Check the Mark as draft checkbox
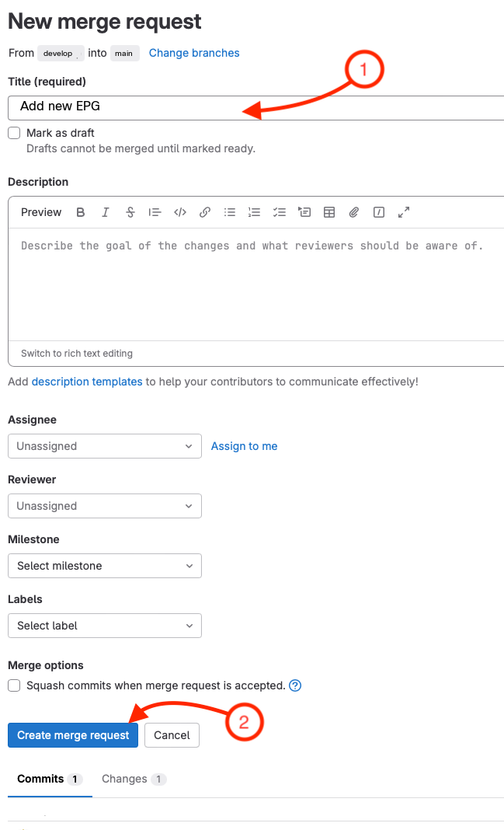This screenshot has height=830, width=504. coord(14,133)
